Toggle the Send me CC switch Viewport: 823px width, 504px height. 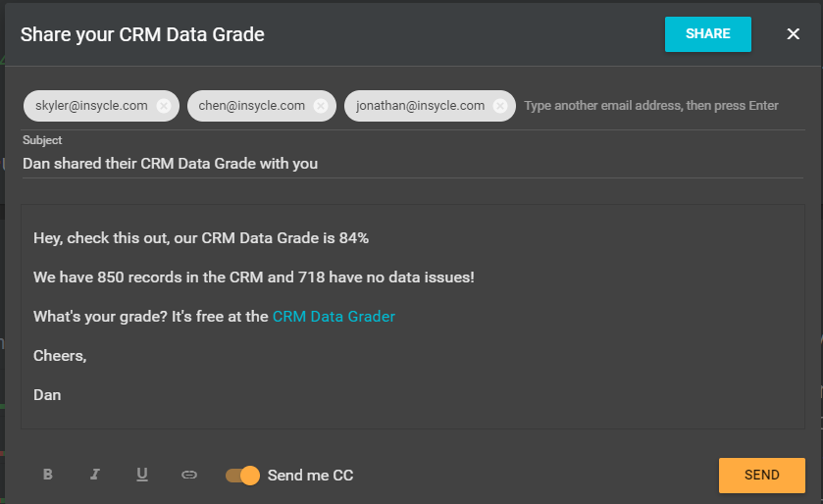(x=242, y=476)
